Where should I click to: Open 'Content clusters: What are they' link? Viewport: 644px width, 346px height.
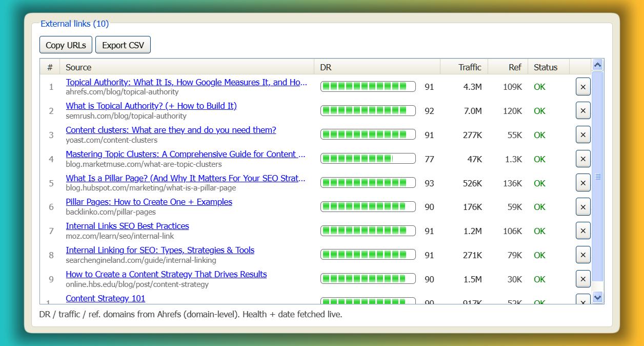[x=171, y=130]
